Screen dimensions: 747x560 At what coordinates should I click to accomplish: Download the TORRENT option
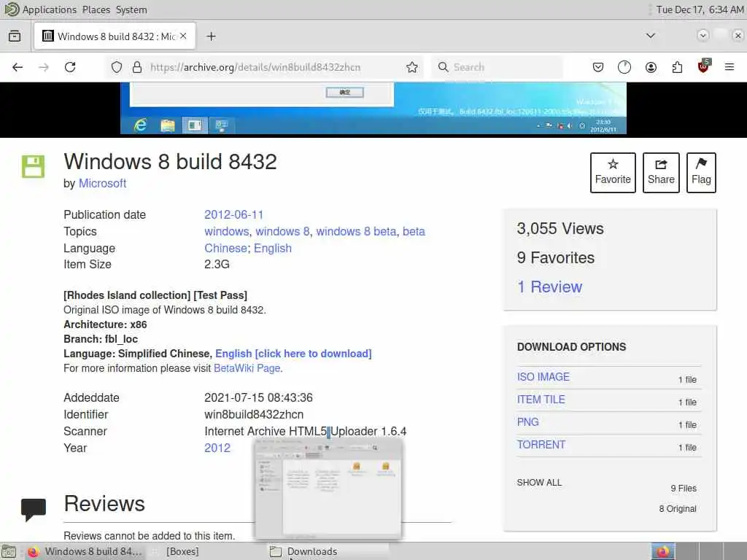pos(541,445)
